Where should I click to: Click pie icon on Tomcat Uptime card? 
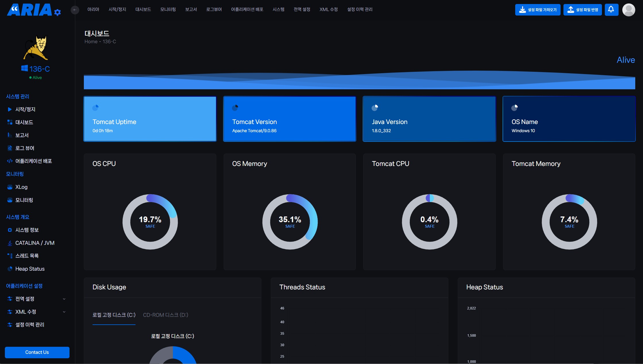(95, 108)
